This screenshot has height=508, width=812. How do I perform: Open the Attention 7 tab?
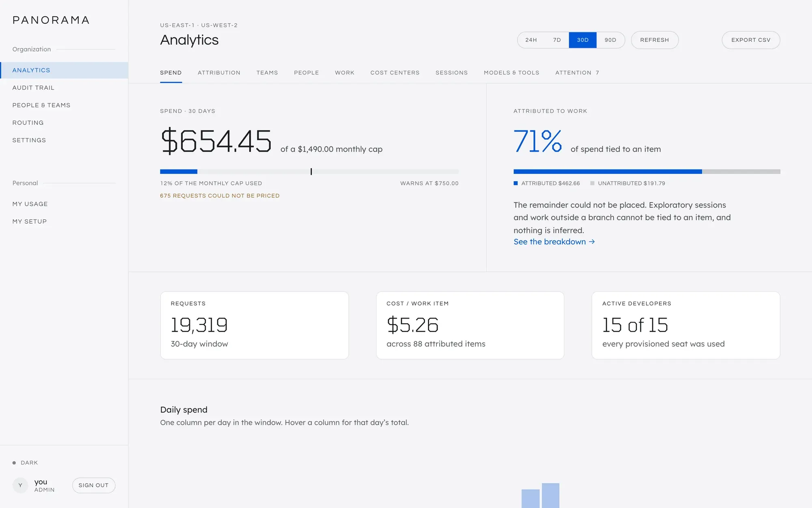tap(577, 73)
